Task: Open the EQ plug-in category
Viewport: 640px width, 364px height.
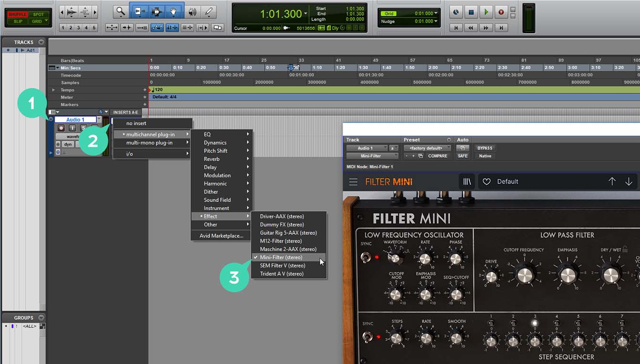Action: pos(222,134)
